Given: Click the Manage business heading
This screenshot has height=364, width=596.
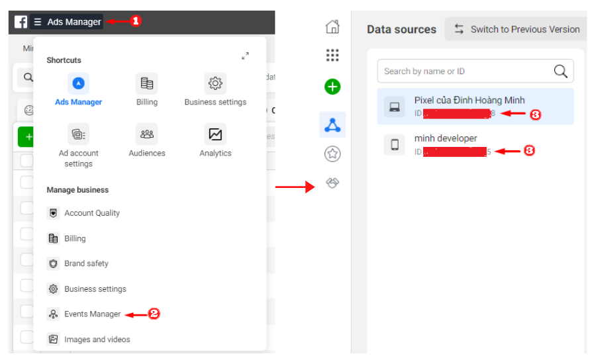Looking at the screenshot, I should (77, 190).
